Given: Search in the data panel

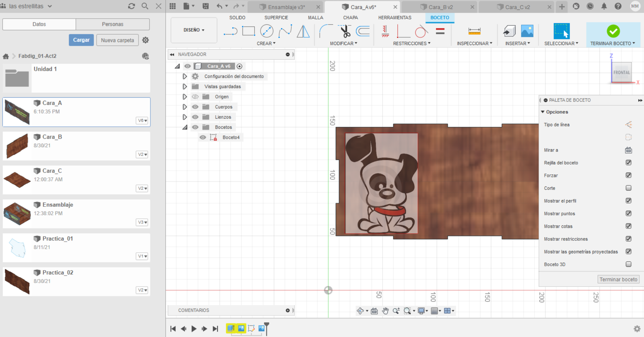Looking at the screenshot, I should coord(145,6).
